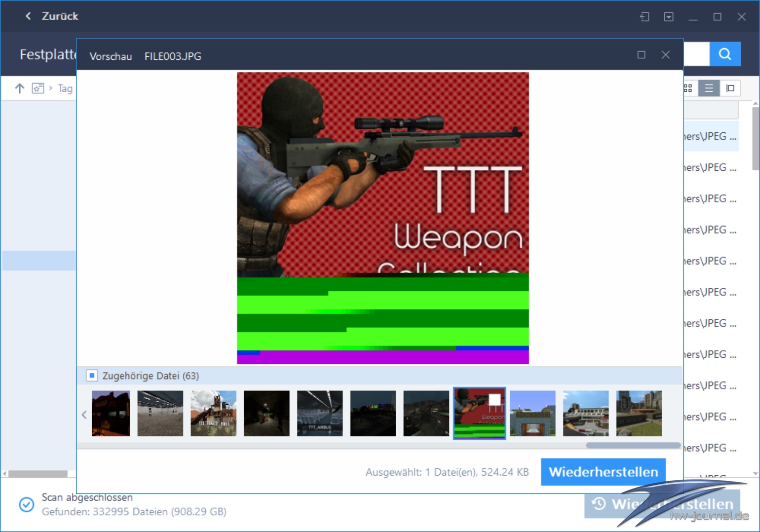Switch to preview pane view
This screenshot has height=532, width=760.
click(x=730, y=88)
